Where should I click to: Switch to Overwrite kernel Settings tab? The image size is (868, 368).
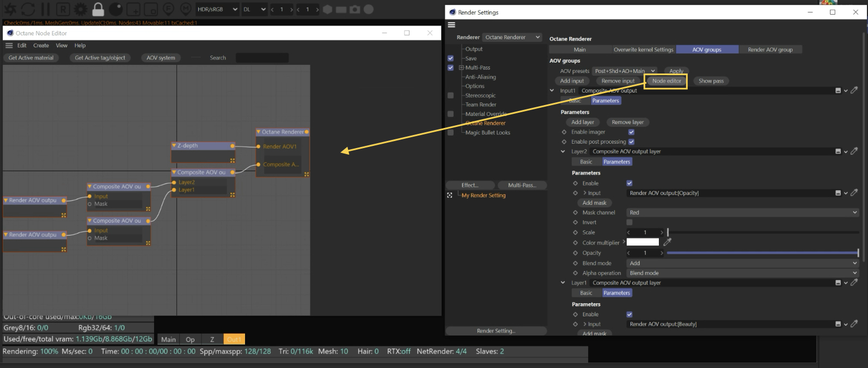point(643,50)
